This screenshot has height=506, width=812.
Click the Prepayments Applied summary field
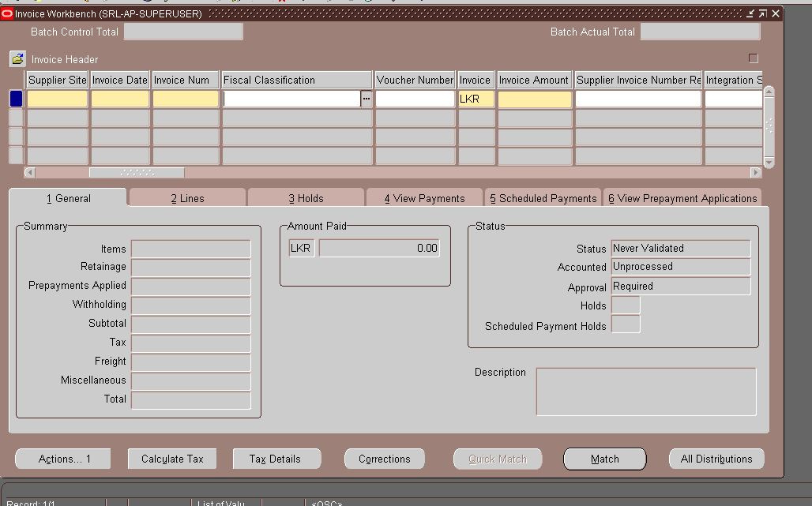pyautogui.click(x=191, y=287)
